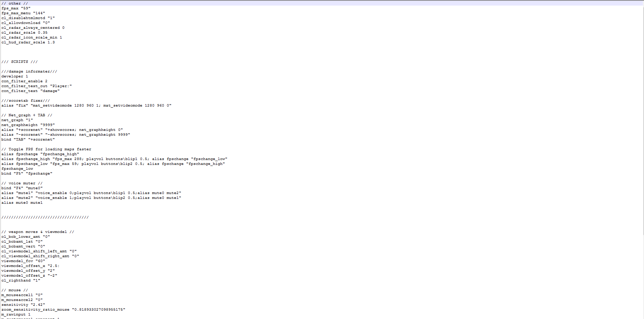The image size is (644, 319).
Task: Click the cl_disablehtmlmotd setting line
Action: click(x=28, y=18)
